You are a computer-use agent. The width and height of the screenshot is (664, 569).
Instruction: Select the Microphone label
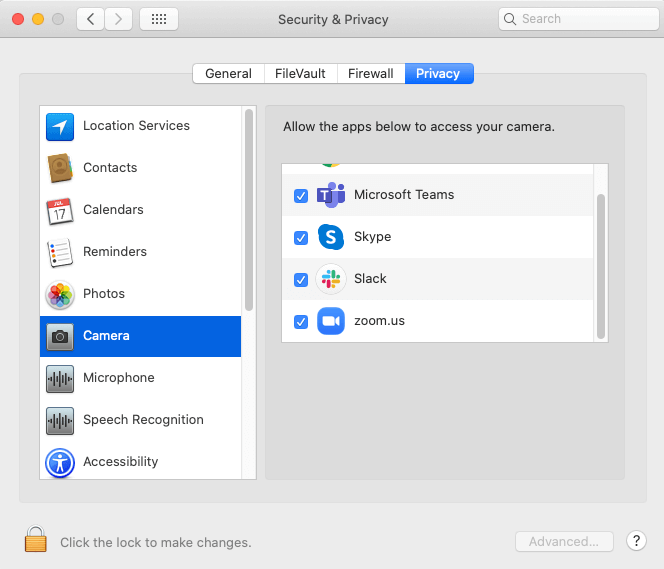point(119,378)
